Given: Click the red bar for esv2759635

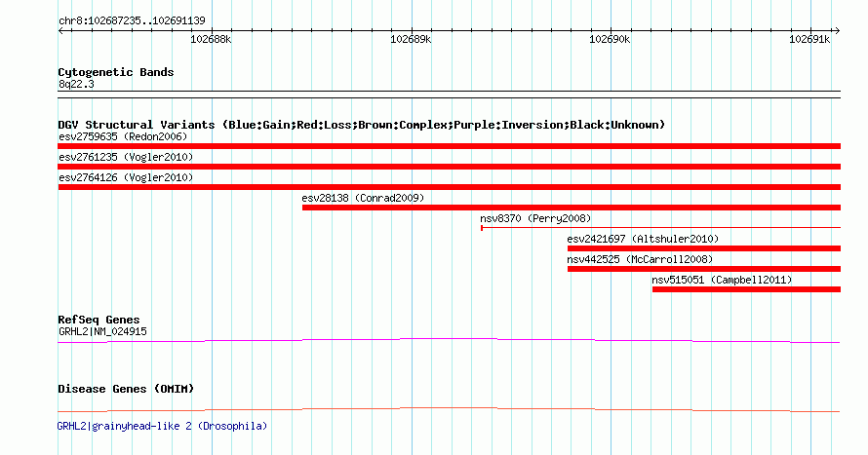Looking at the screenshot, I should 449,146.
